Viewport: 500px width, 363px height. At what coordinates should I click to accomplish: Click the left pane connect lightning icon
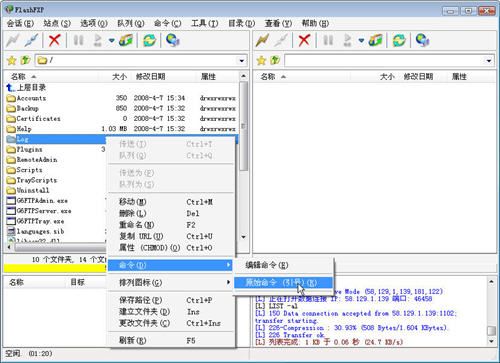click(x=13, y=40)
